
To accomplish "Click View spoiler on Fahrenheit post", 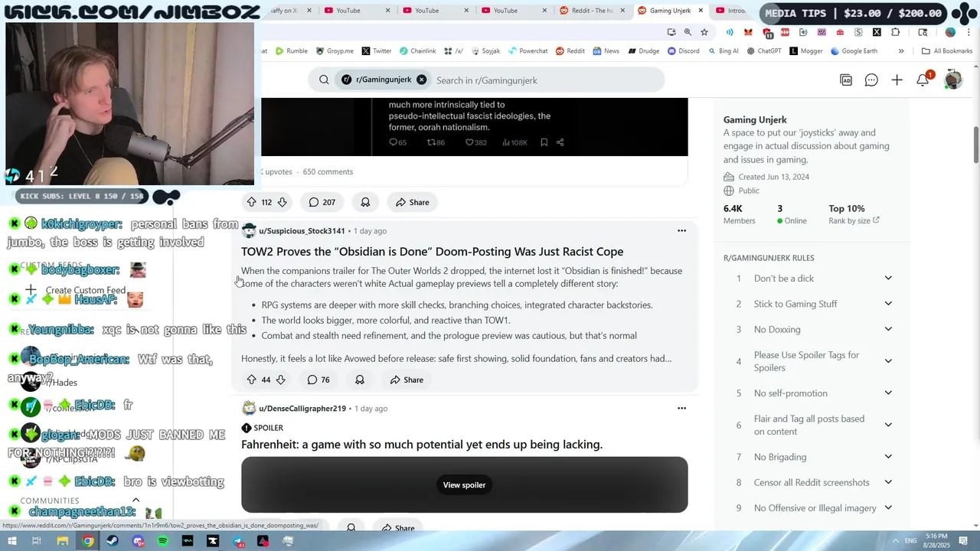I will 464,484.
